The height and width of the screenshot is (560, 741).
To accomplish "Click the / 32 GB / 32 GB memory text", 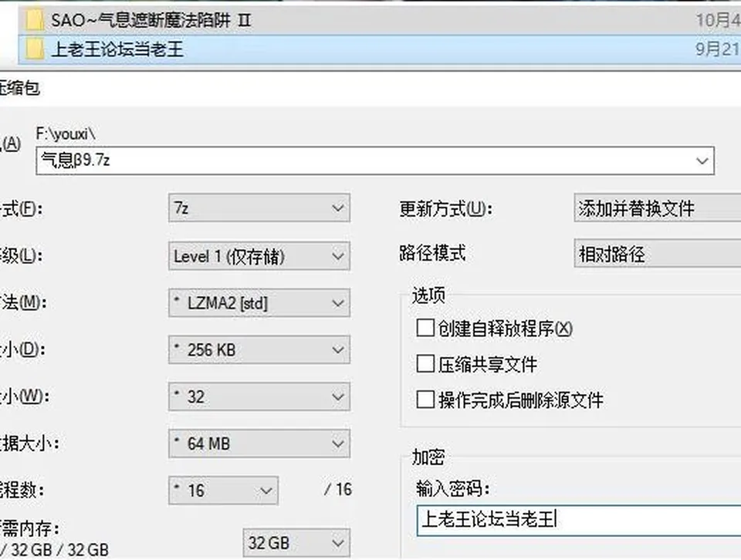I will point(54,550).
